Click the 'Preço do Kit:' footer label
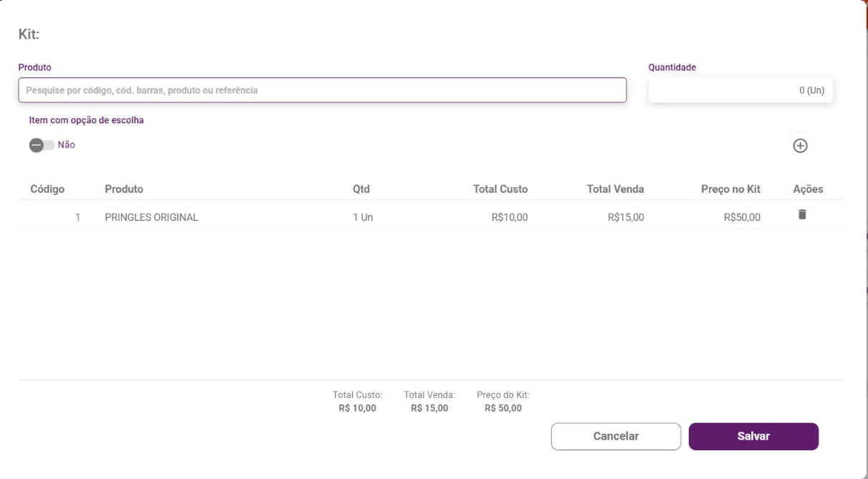 503,395
